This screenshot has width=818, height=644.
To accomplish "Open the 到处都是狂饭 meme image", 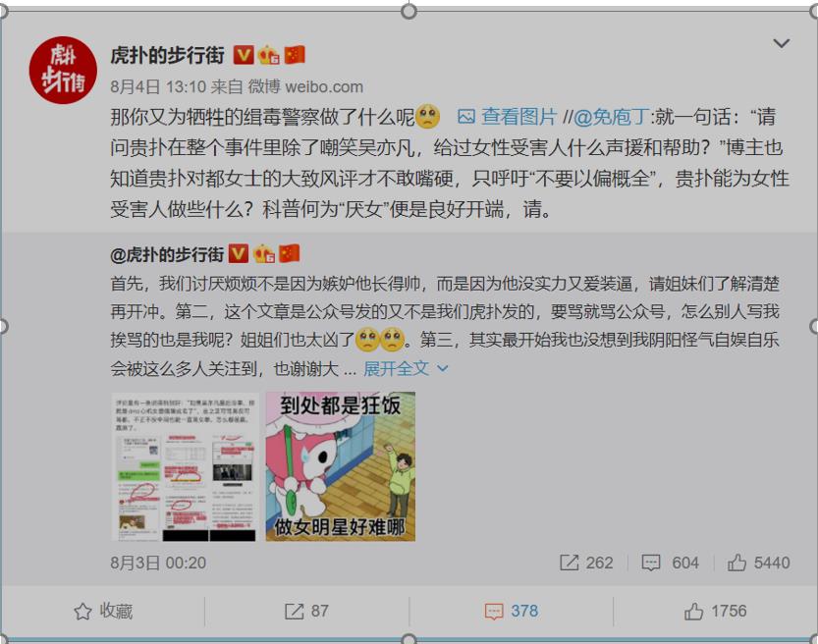I will [x=341, y=466].
